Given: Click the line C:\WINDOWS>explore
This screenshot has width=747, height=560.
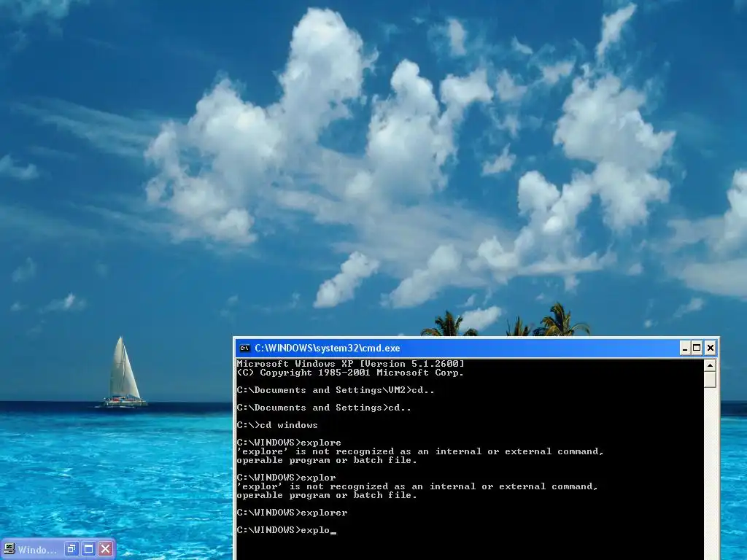Looking at the screenshot, I should point(289,443).
